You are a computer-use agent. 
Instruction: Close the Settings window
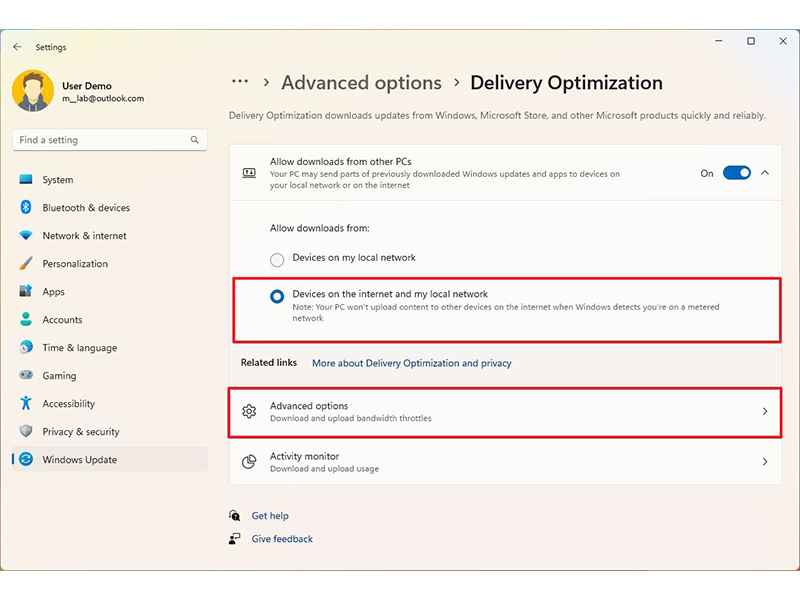783,41
